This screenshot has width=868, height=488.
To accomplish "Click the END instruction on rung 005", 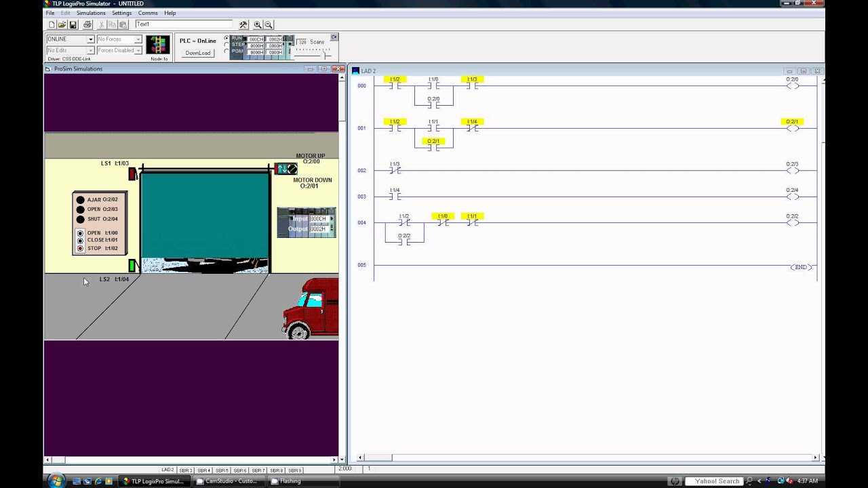I will tap(801, 267).
